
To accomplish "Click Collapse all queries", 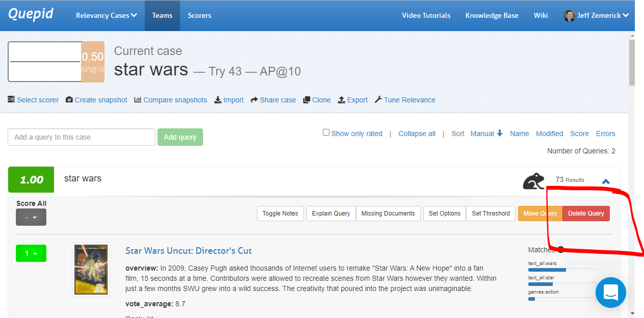I will coord(417,134).
